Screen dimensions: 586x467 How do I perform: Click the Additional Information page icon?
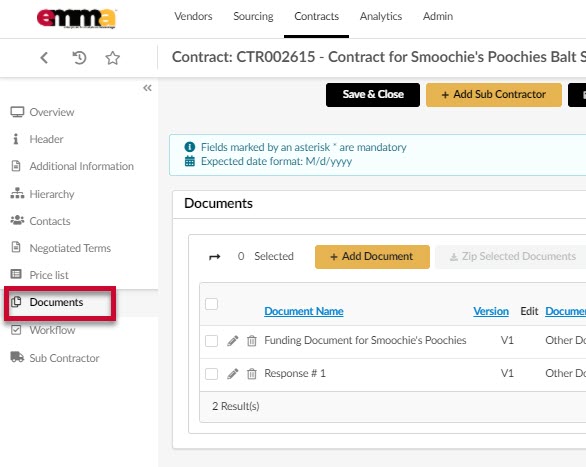pyautogui.click(x=16, y=166)
